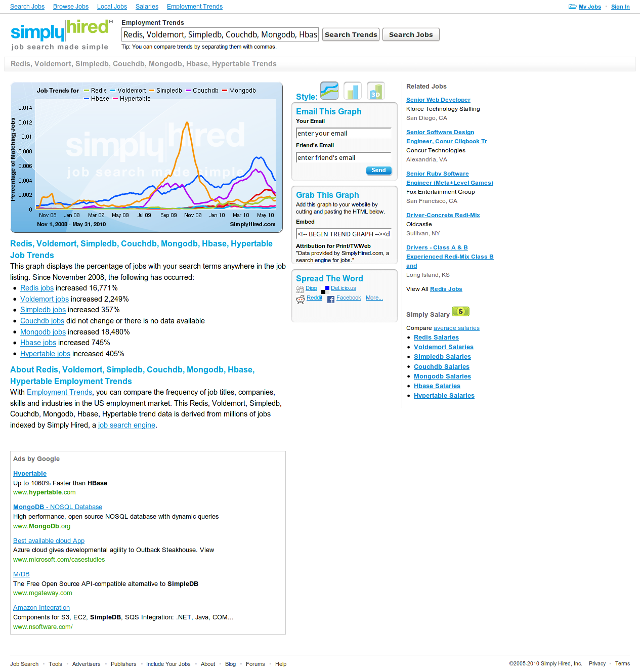Viewport: 640px width, 672px height.
Task: Click More sharing options link
Action: point(374,298)
